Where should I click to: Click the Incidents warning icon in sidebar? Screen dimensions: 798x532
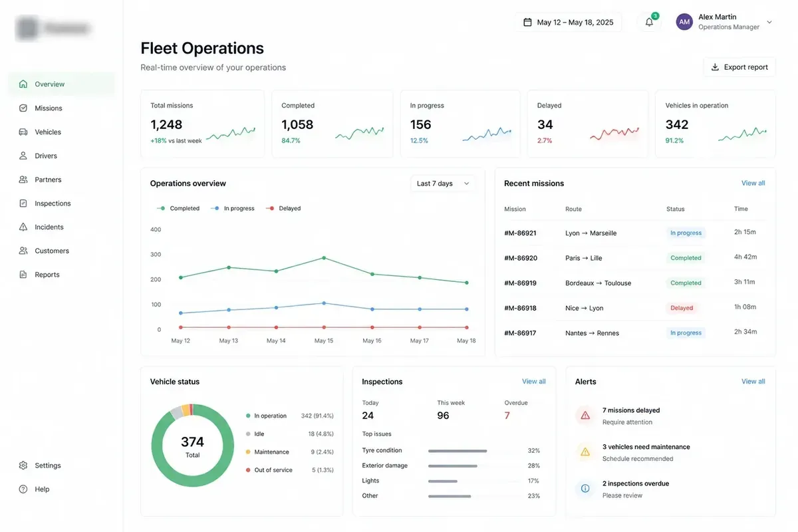(x=23, y=227)
